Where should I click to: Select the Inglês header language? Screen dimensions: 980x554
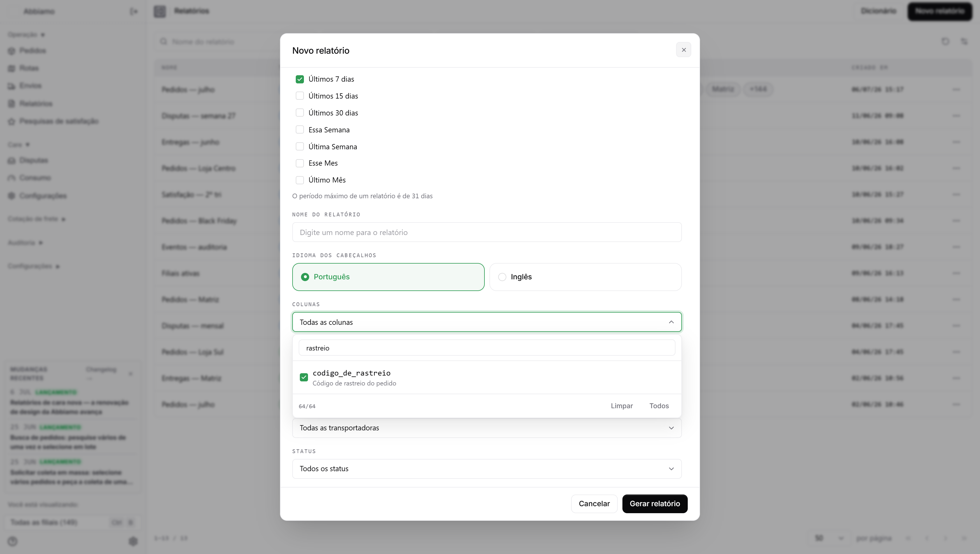pyautogui.click(x=585, y=277)
